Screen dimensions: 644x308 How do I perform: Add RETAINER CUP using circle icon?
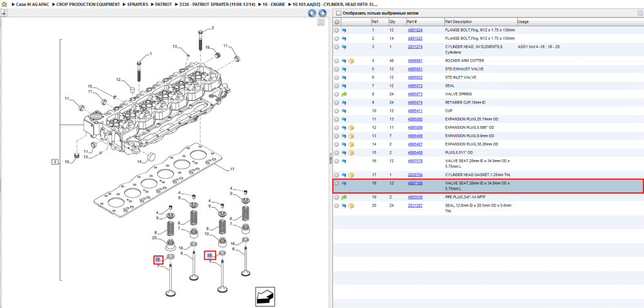[x=336, y=102]
